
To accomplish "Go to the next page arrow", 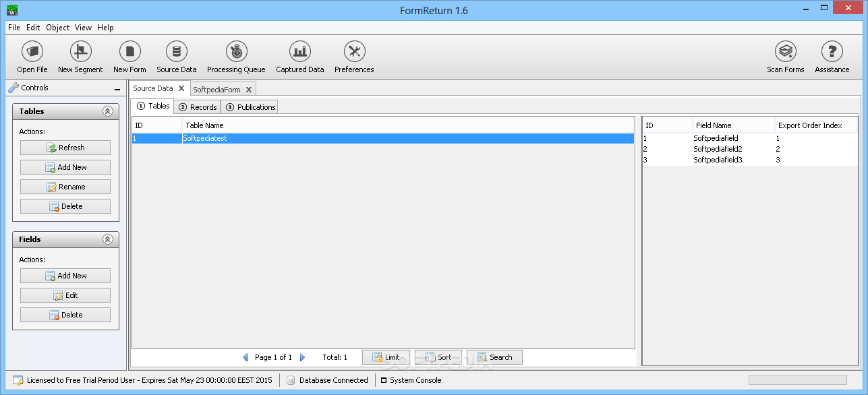I will (303, 357).
